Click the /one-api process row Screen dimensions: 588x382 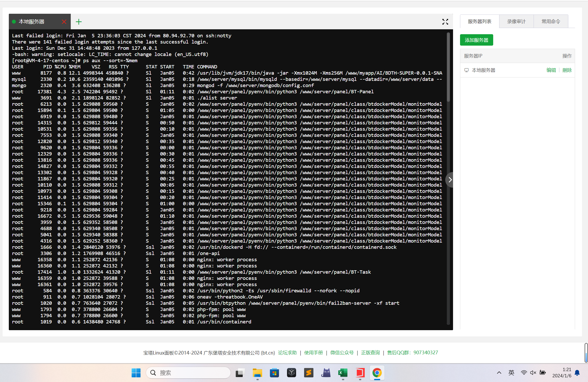coord(116,253)
